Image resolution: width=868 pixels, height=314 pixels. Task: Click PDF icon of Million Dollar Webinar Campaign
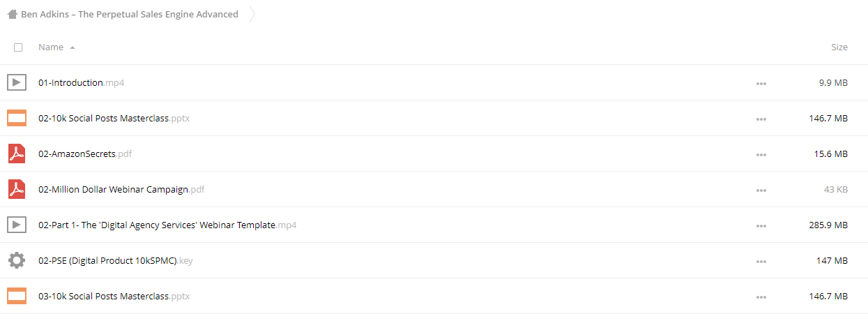tap(17, 189)
